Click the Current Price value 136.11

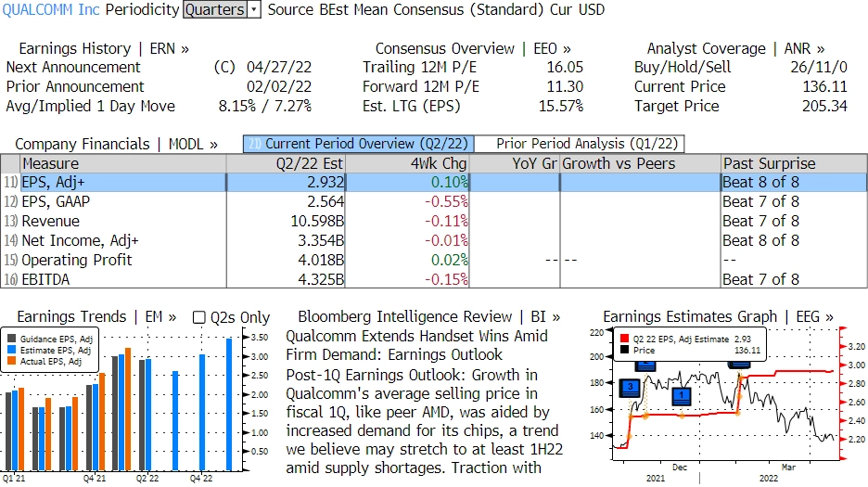point(824,87)
